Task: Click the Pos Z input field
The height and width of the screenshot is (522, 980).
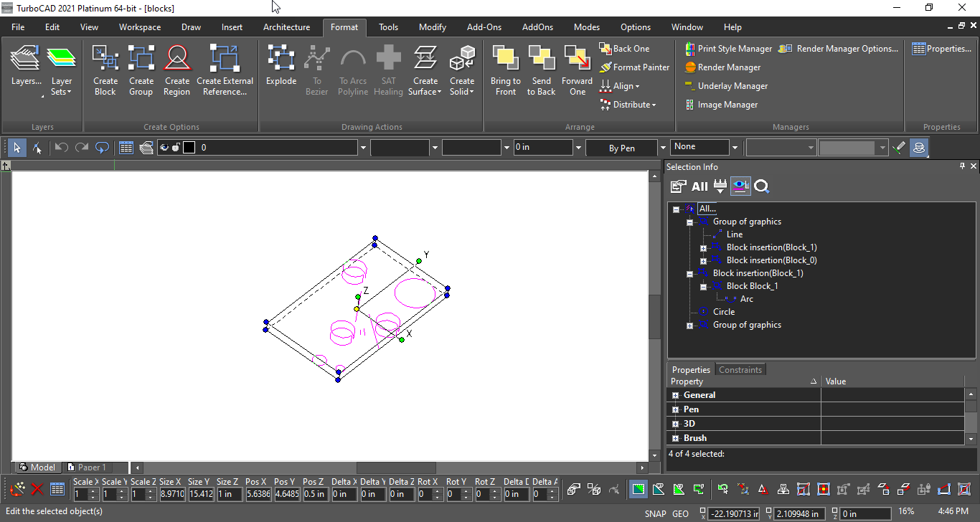Action: pos(314,494)
